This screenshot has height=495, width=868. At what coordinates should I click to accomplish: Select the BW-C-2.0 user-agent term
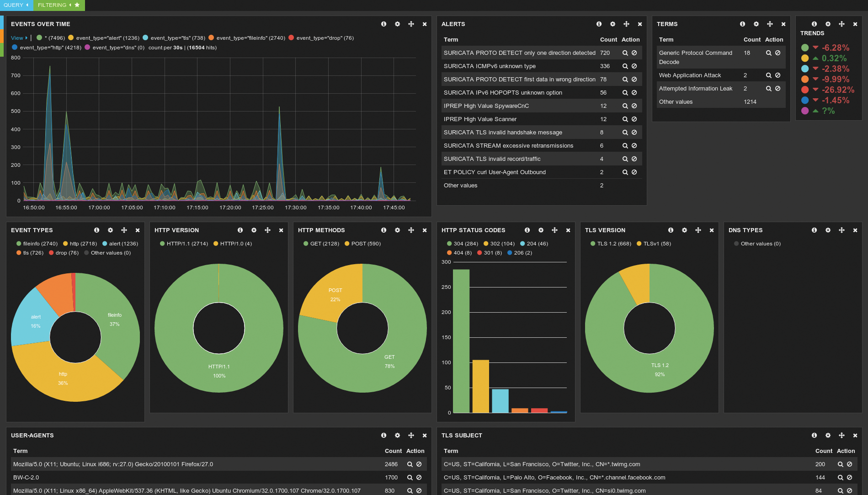(x=26, y=477)
